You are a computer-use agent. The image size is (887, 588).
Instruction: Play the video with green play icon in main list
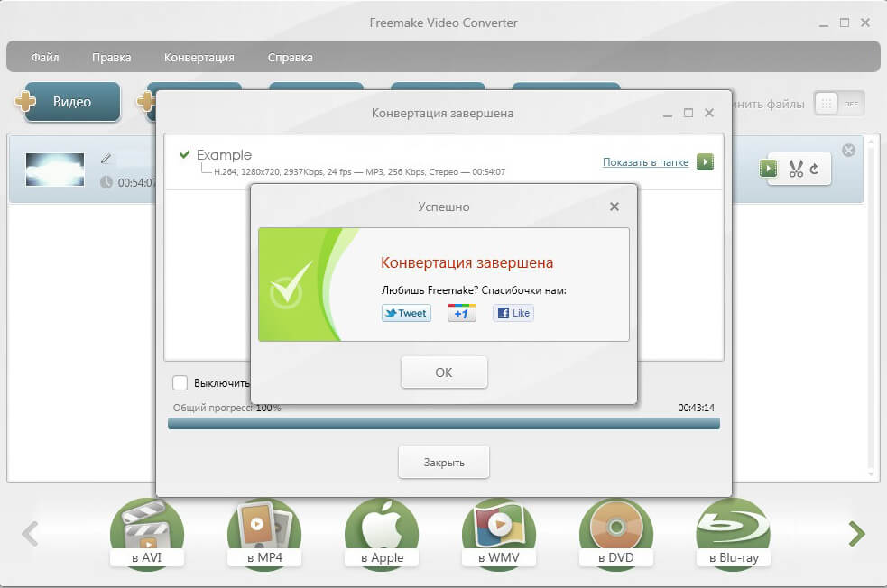coord(768,169)
